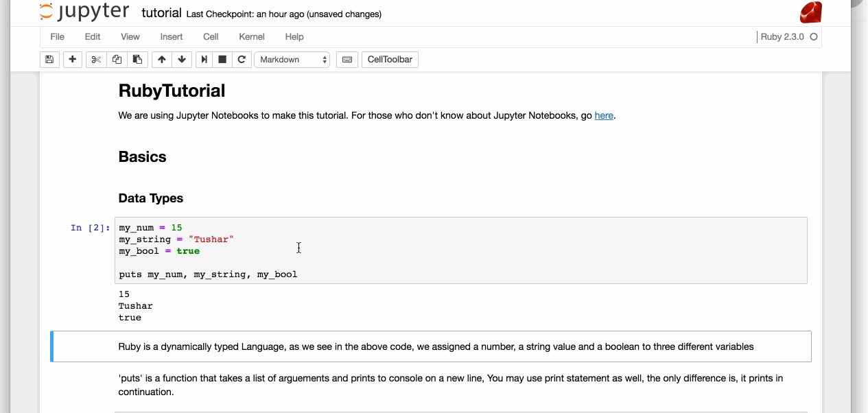868x413 pixels.
Task: Rename notebook by clicking 'tutorial' title
Action: (x=161, y=13)
